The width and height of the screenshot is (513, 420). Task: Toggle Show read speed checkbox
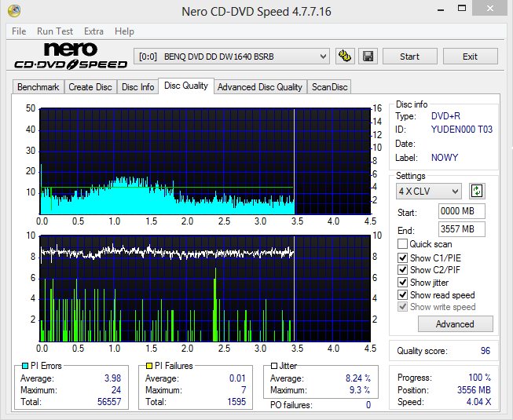point(402,295)
